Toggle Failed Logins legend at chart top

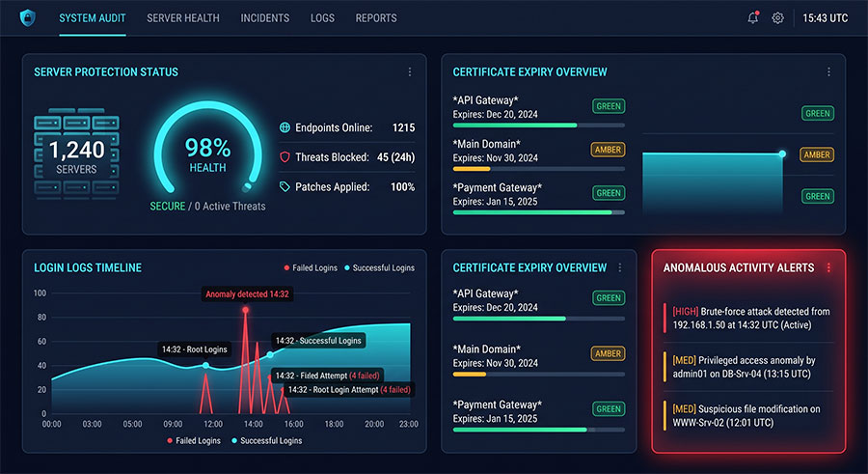click(311, 267)
